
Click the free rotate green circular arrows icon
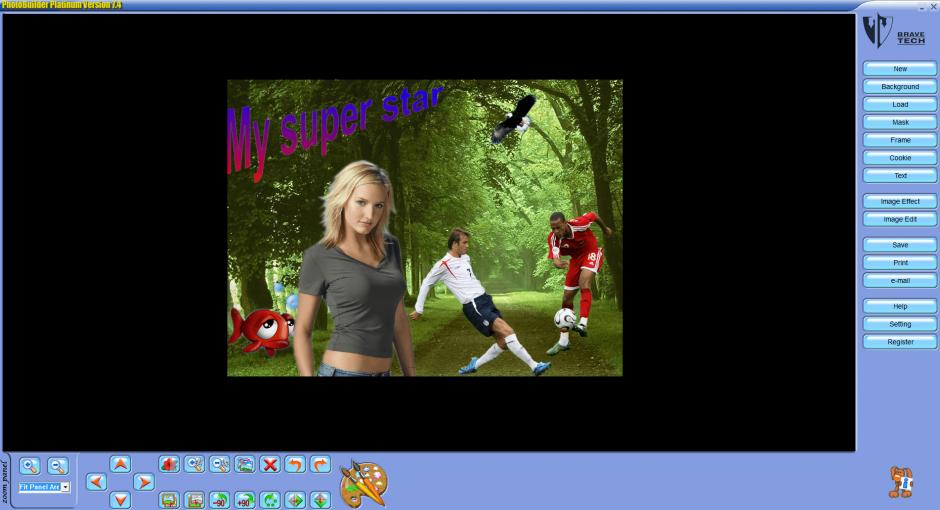tap(270, 500)
